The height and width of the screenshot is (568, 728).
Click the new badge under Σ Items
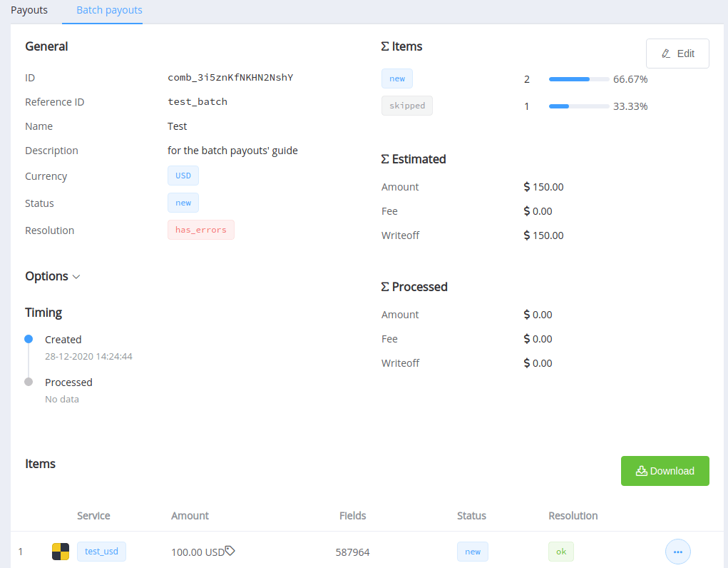(397, 78)
